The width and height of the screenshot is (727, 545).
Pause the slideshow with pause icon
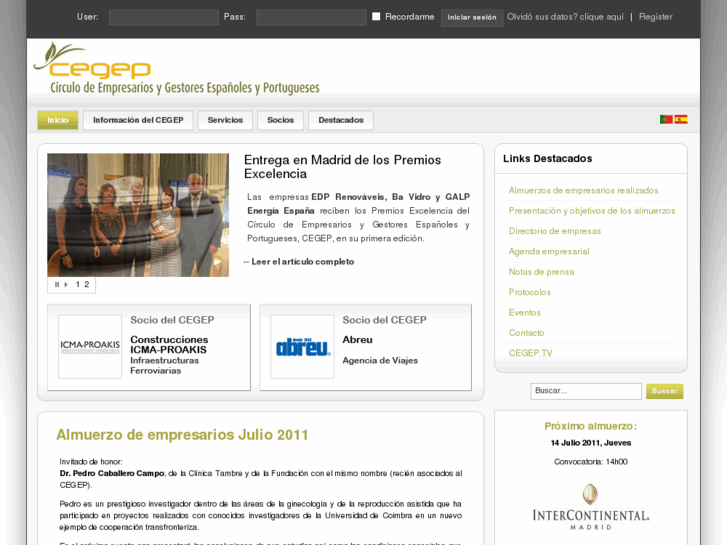coord(57,284)
